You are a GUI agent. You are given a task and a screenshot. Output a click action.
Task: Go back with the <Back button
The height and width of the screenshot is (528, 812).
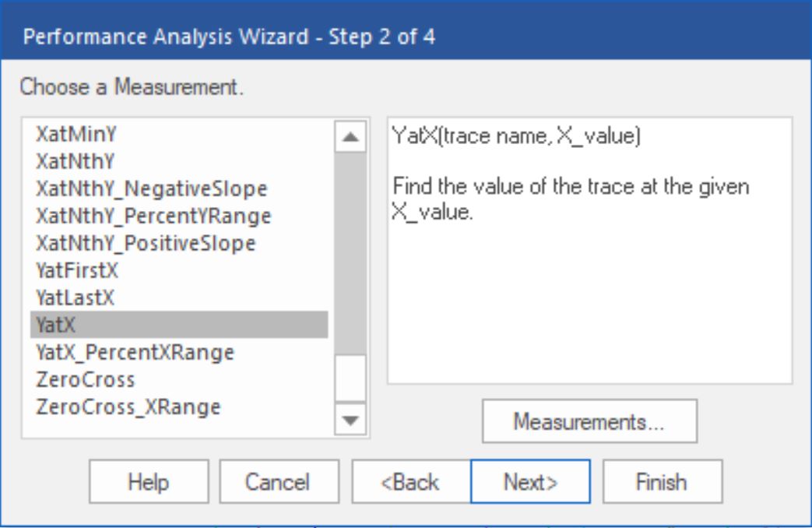tap(410, 482)
